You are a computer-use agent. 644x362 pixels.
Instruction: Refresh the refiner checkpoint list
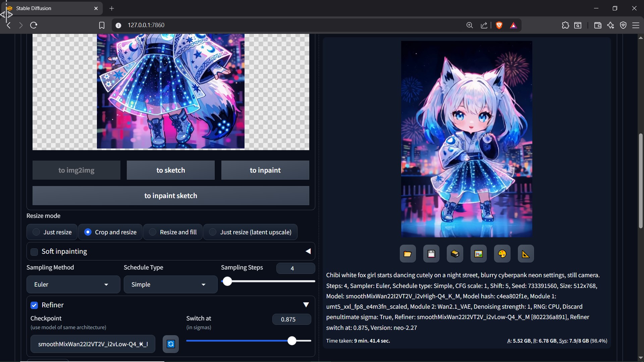coord(171,344)
